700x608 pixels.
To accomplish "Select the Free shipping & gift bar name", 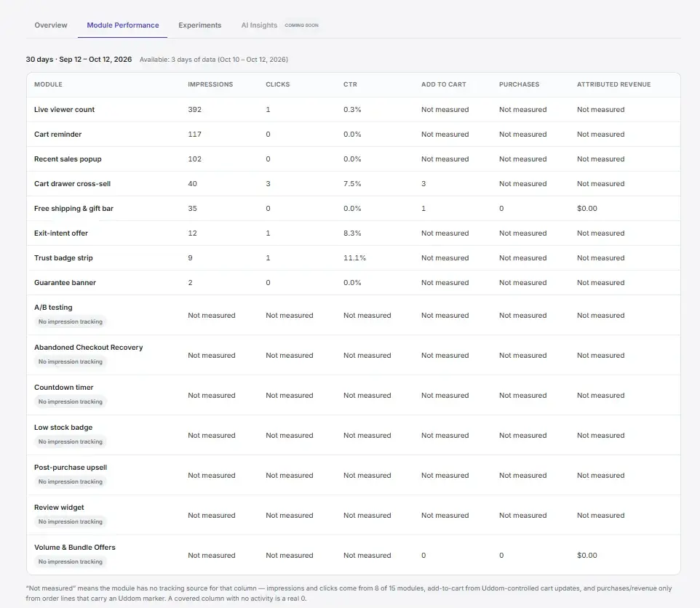I will (73, 208).
